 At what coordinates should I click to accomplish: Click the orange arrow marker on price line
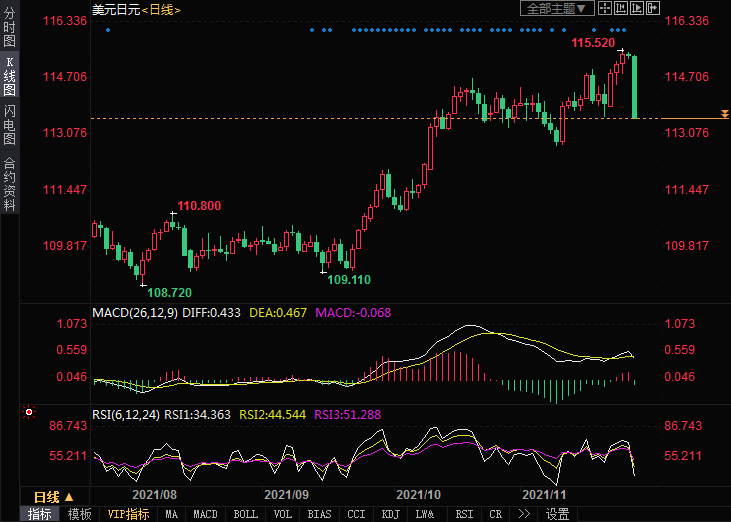724,115
